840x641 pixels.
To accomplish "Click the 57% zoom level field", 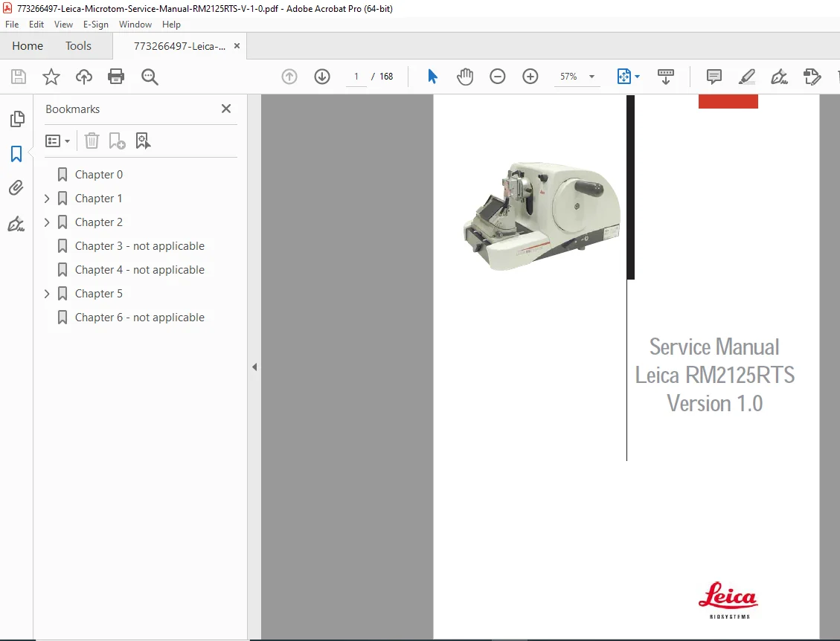I will coord(568,77).
